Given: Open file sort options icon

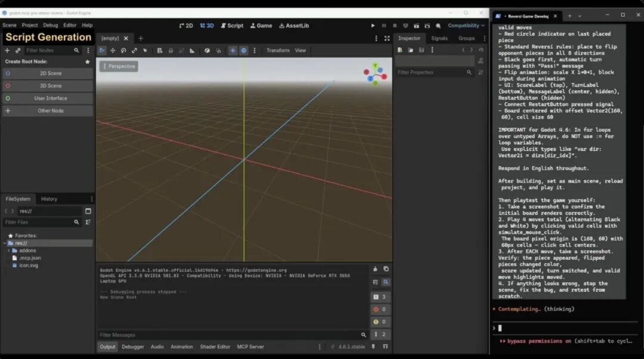Looking at the screenshot, I should [88, 222].
